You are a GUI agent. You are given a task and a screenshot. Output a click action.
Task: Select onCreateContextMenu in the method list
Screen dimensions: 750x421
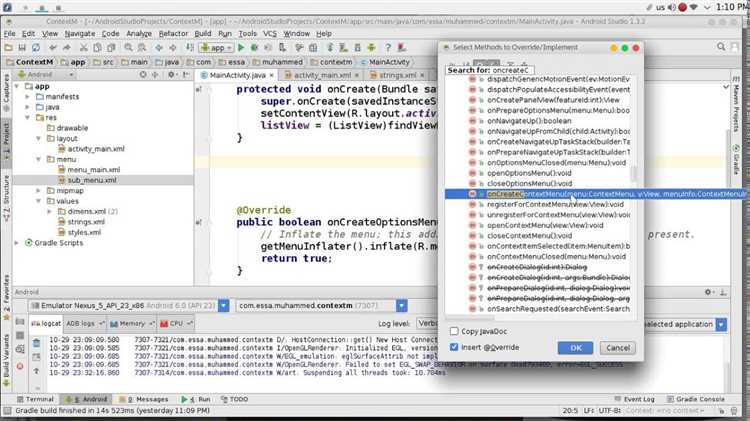596,194
